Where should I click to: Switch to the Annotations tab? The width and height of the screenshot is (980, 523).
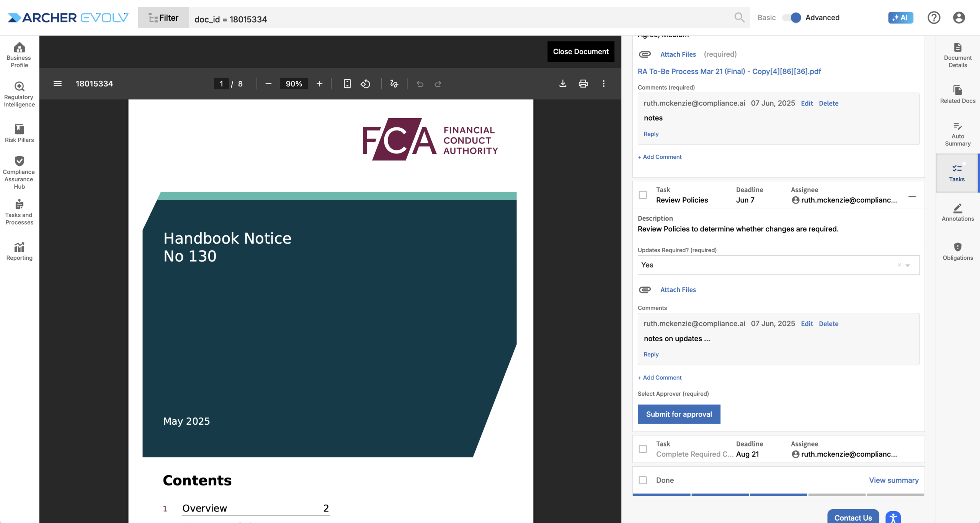tap(957, 212)
